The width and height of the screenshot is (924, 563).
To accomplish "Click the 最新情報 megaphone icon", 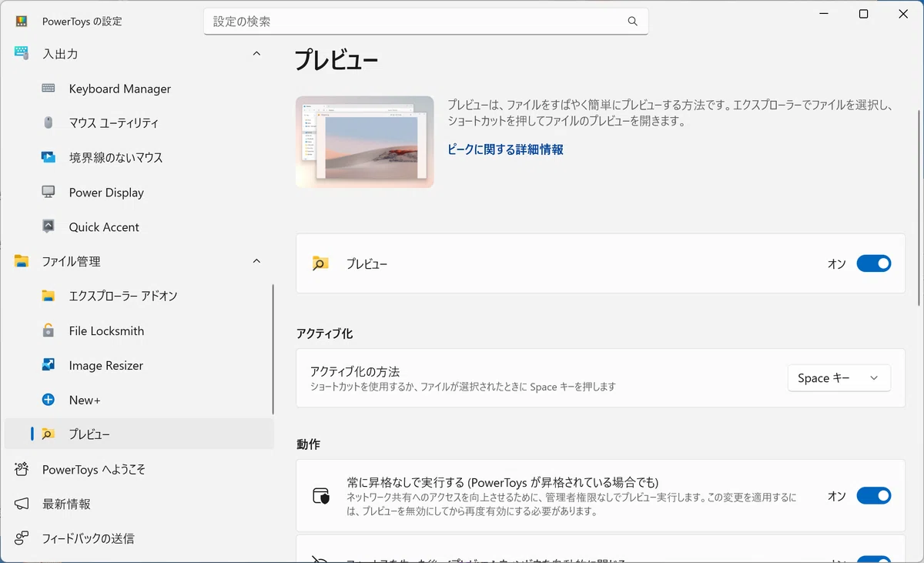I will [x=22, y=504].
